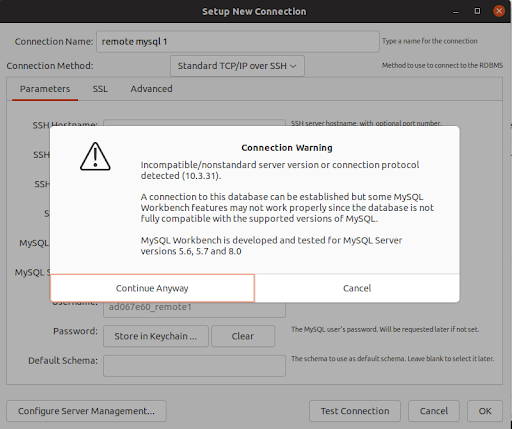Click the 'Leave blank to select it later' hint
The image size is (512, 429).
(451, 359)
